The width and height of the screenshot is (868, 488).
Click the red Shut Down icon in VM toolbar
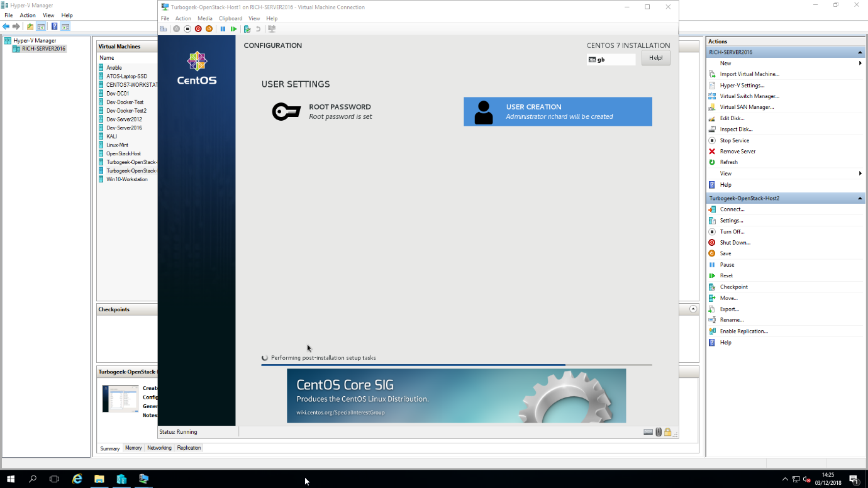(x=198, y=29)
